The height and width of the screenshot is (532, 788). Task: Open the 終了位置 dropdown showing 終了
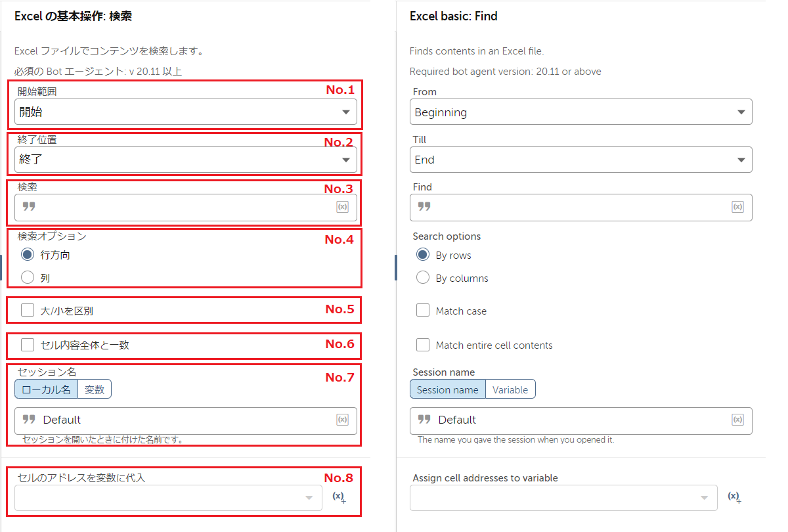186,160
